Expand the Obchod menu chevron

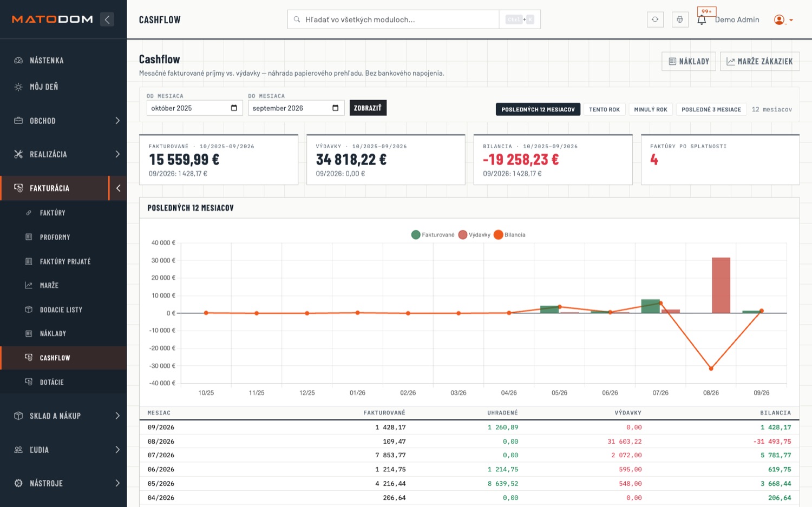point(117,121)
